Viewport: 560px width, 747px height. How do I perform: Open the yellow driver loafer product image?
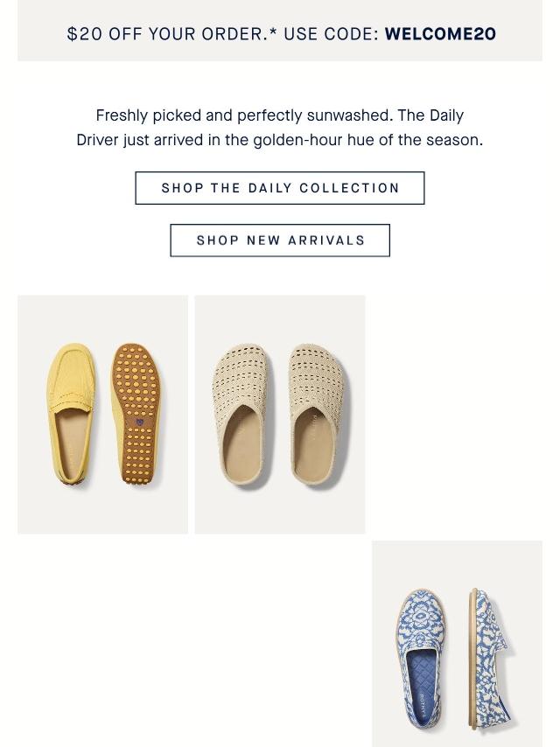(x=102, y=415)
